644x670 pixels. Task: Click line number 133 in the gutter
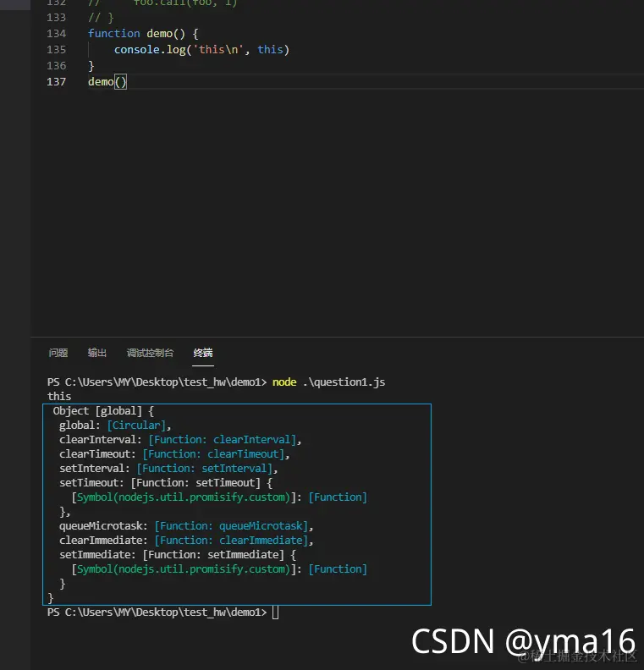(x=57, y=18)
